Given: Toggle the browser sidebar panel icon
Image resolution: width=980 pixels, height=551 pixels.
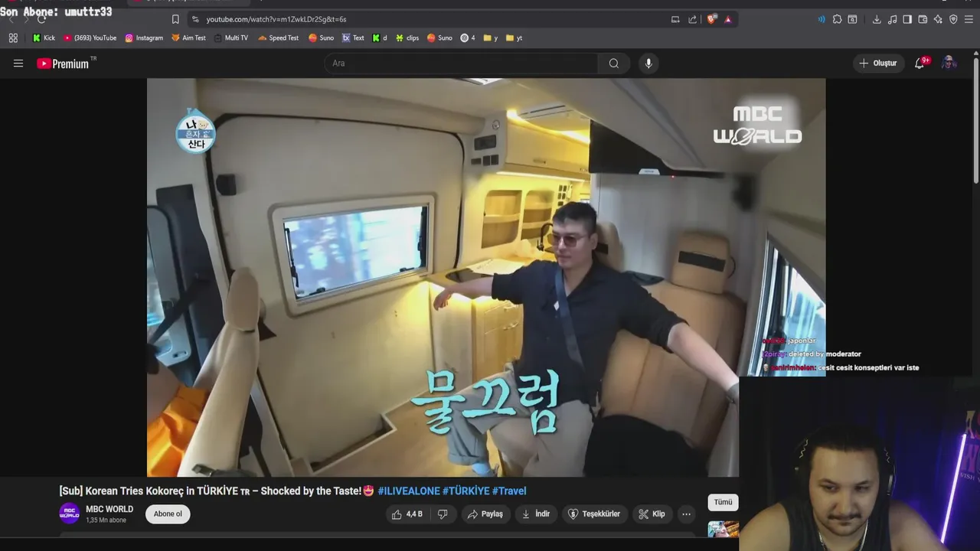Looking at the screenshot, I should 907,19.
